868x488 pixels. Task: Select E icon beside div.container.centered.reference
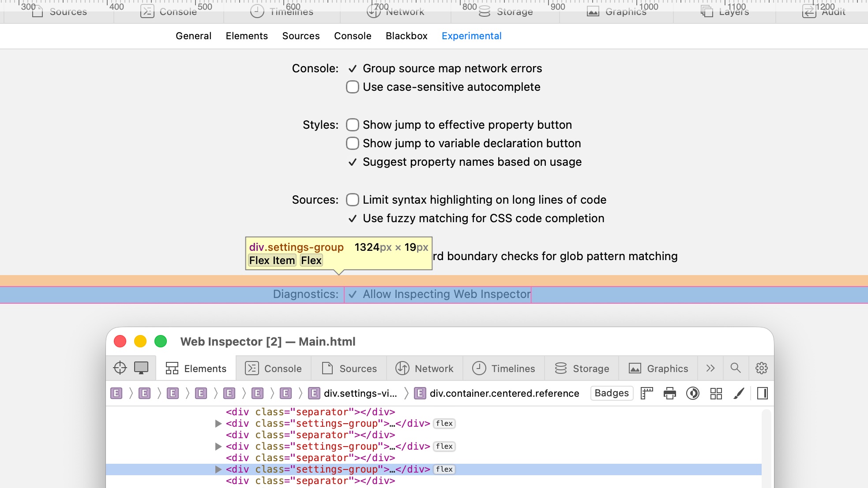pyautogui.click(x=420, y=393)
